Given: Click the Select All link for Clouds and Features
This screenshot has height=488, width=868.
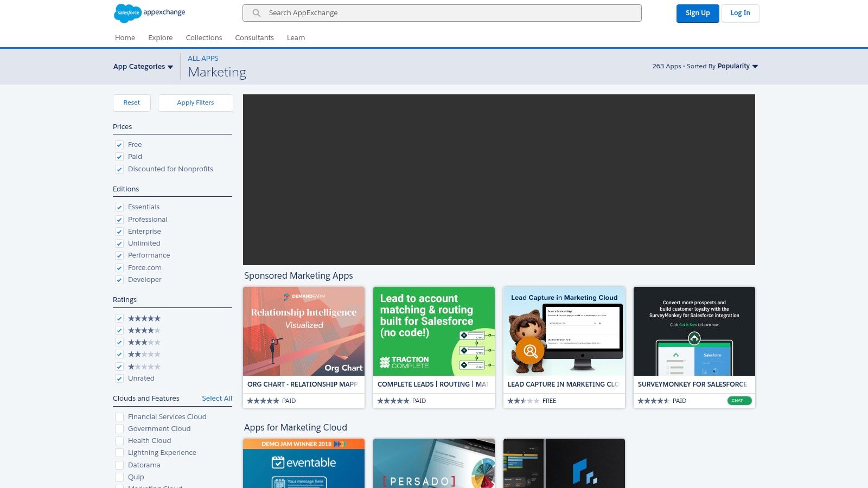Looking at the screenshot, I should click(216, 398).
